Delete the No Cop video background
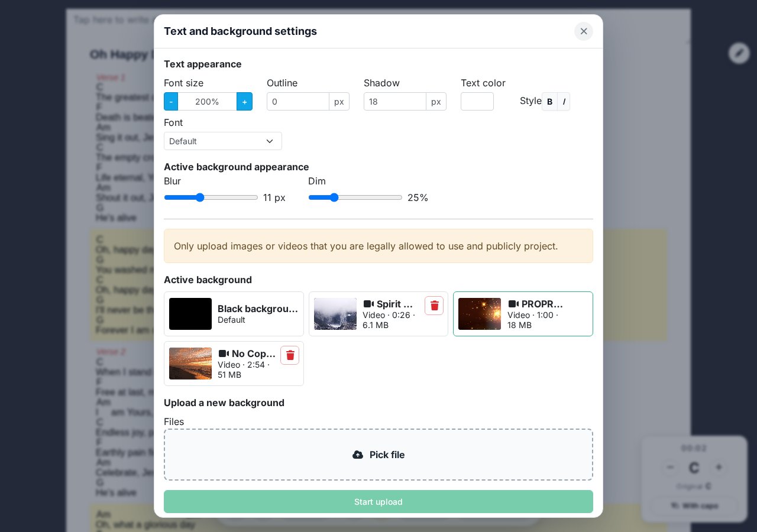The height and width of the screenshot is (532, 757). (290, 355)
